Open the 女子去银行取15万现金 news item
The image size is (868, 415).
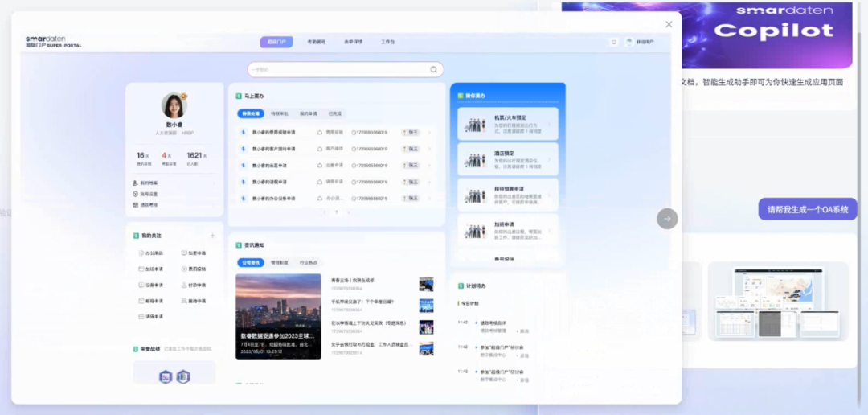tap(372, 345)
